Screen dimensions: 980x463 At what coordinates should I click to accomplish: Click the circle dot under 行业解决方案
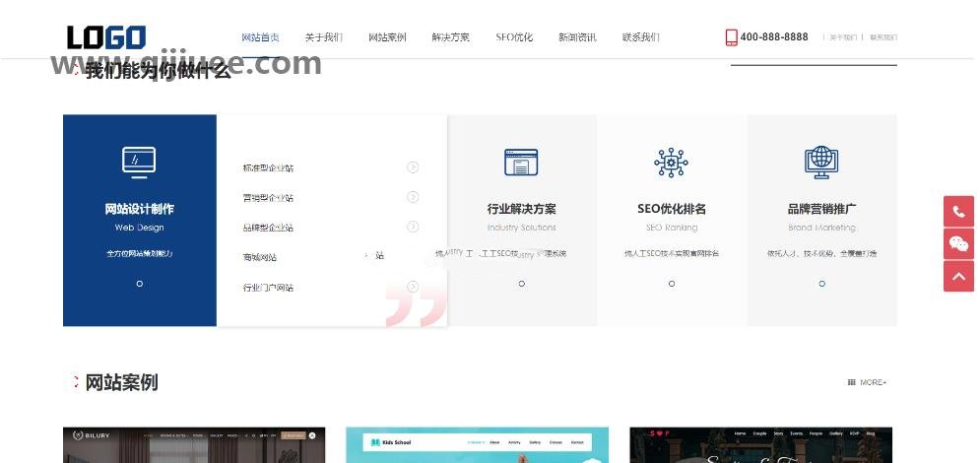pyautogui.click(x=521, y=284)
